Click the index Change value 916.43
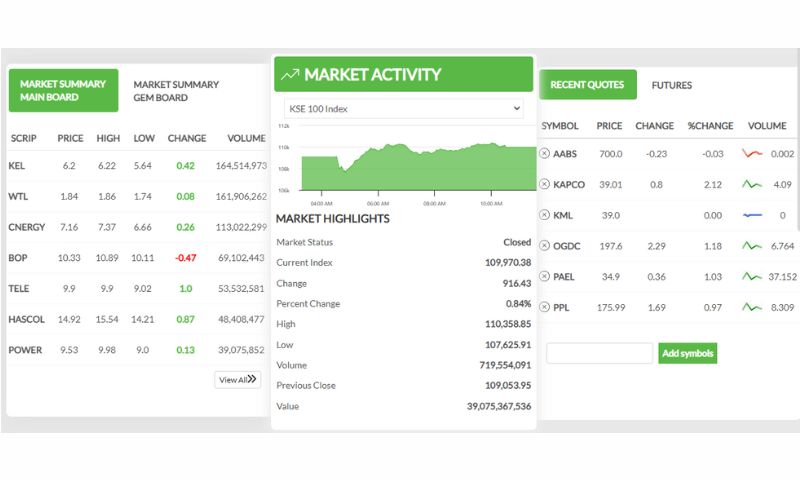The width and height of the screenshot is (800, 480). click(517, 283)
